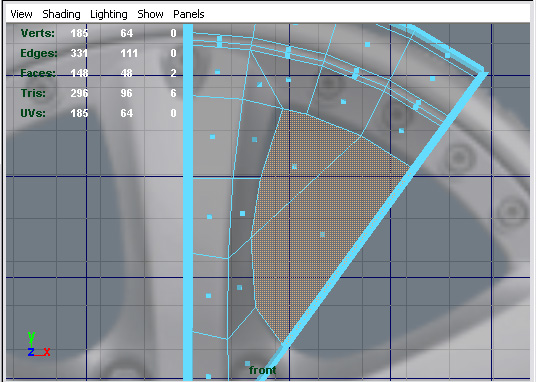Click the 296 value in Tris row
This screenshot has width=536, height=382.
79,93
